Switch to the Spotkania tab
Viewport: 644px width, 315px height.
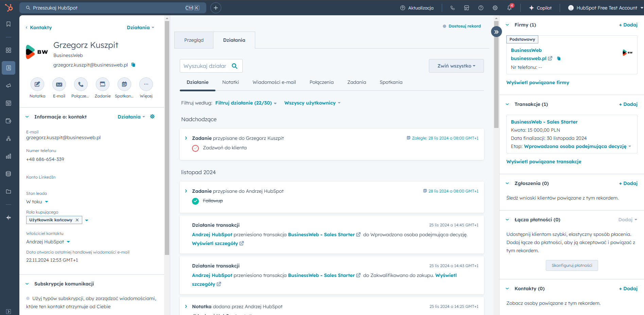click(x=391, y=82)
